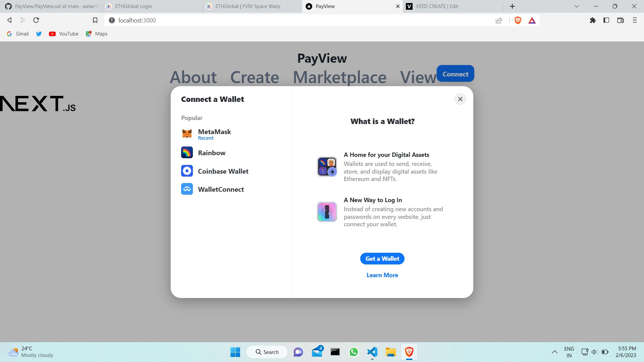Click the localhost:3000 address bar
Screen dimensions: 644x362
(x=305, y=20)
